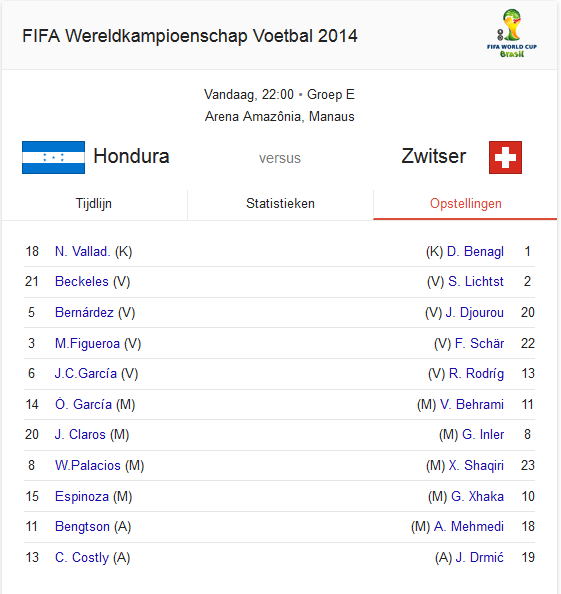Screen dimensions: 561x594
Task: Open M.Figueroa player page
Action: (x=87, y=343)
